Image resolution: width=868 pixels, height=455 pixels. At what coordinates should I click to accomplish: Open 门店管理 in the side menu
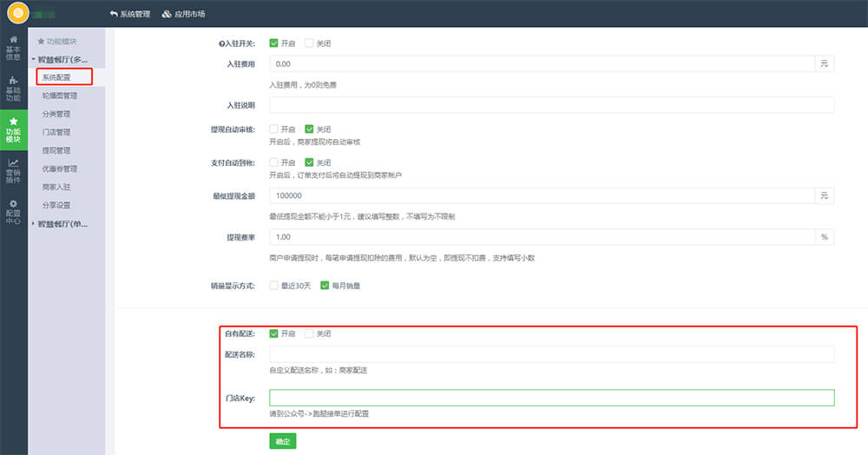pos(56,132)
